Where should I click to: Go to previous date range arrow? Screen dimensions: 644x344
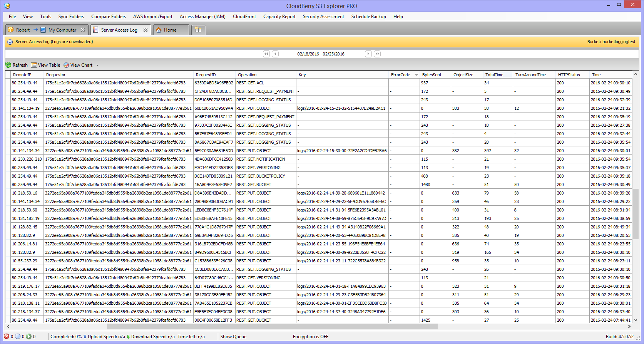point(275,54)
